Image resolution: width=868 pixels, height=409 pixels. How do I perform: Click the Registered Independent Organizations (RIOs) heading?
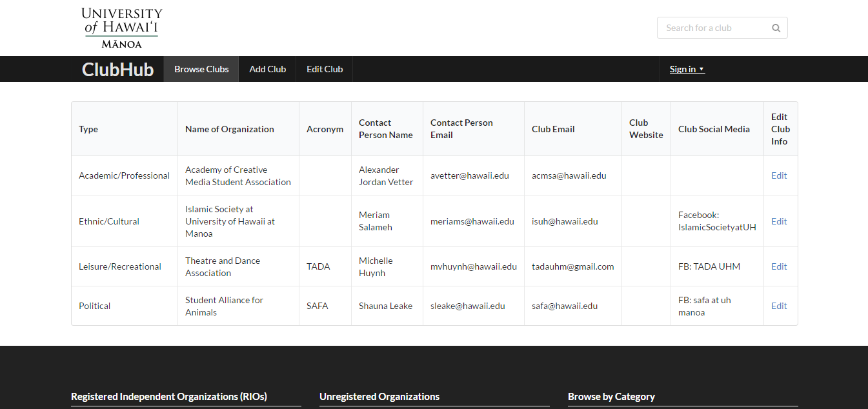169,397
